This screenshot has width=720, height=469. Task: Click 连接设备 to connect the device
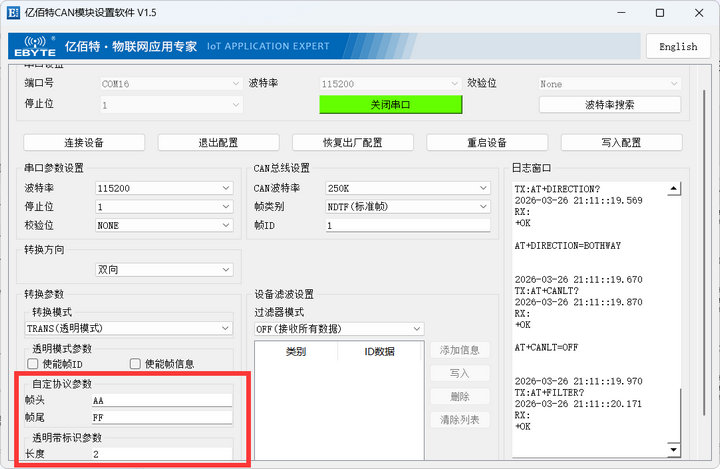[84, 142]
